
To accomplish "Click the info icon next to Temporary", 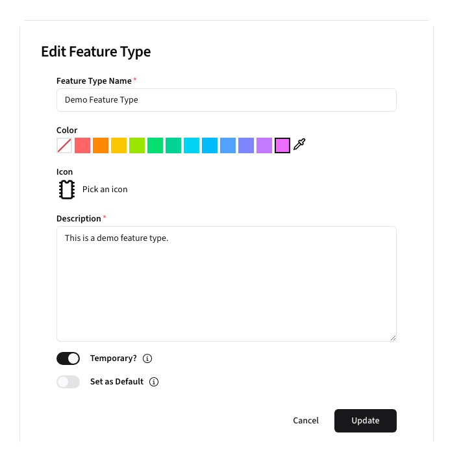I will tap(147, 358).
